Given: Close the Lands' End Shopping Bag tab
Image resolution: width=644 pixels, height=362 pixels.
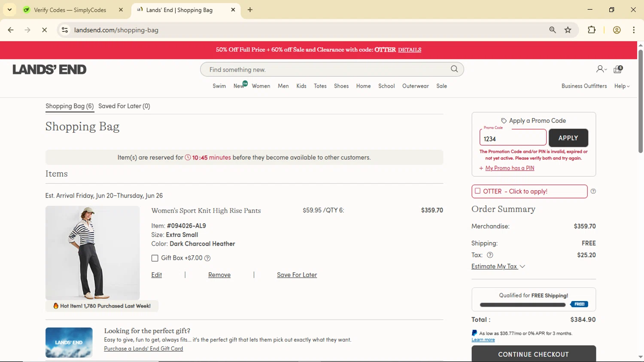Looking at the screenshot, I should 233,10.
